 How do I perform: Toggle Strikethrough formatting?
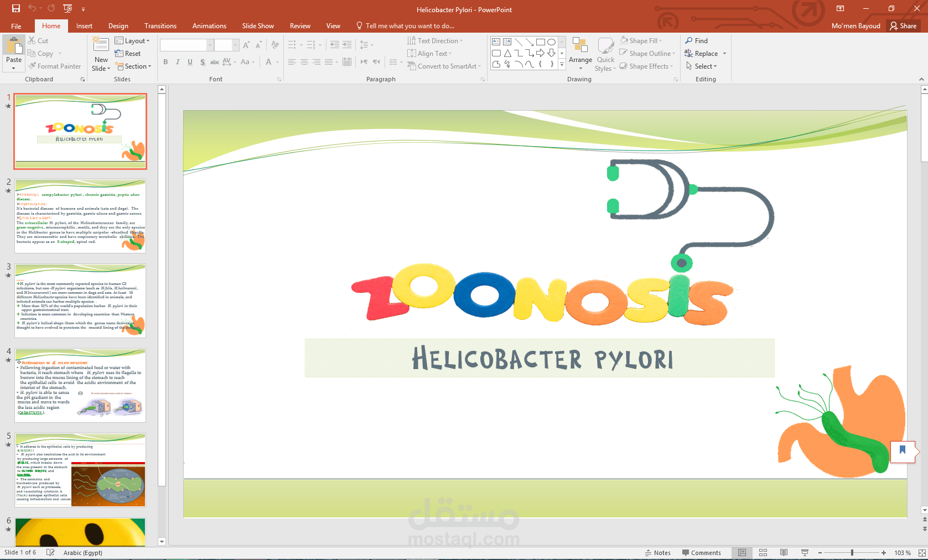coord(215,62)
